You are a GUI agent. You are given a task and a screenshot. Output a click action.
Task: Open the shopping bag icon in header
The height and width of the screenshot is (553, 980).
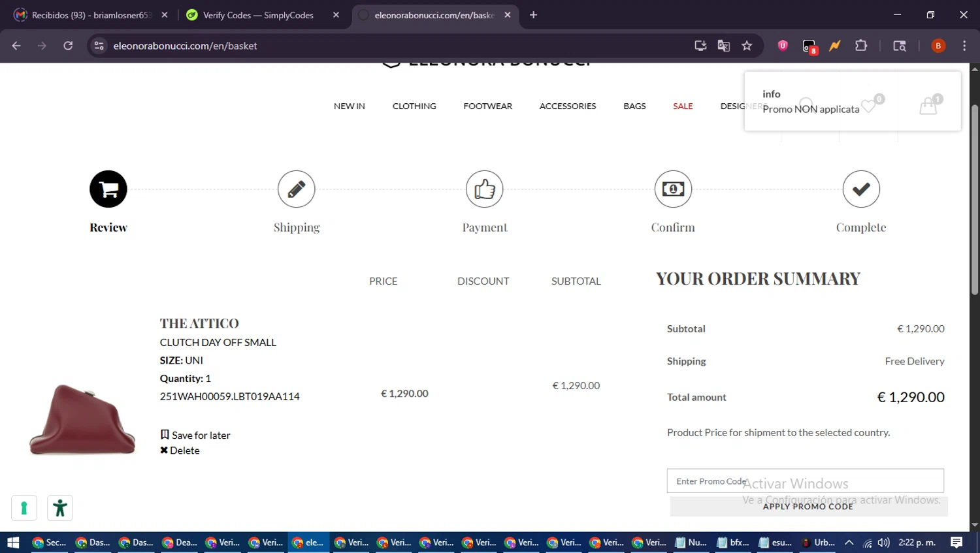(928, 106)
